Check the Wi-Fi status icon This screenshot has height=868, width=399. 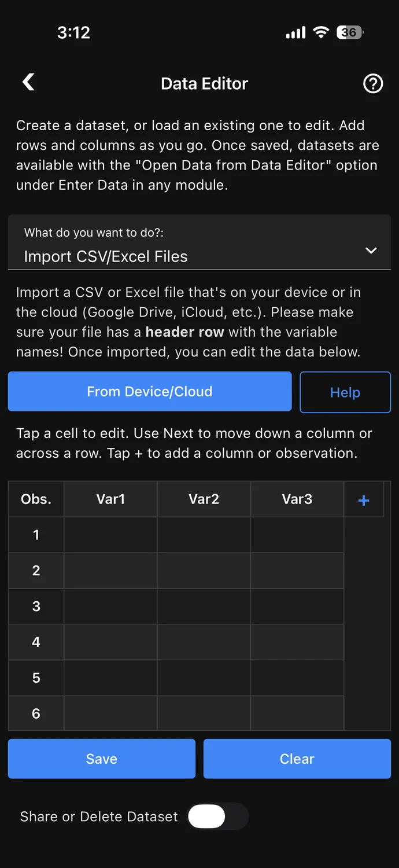click(x=321, y=32)
